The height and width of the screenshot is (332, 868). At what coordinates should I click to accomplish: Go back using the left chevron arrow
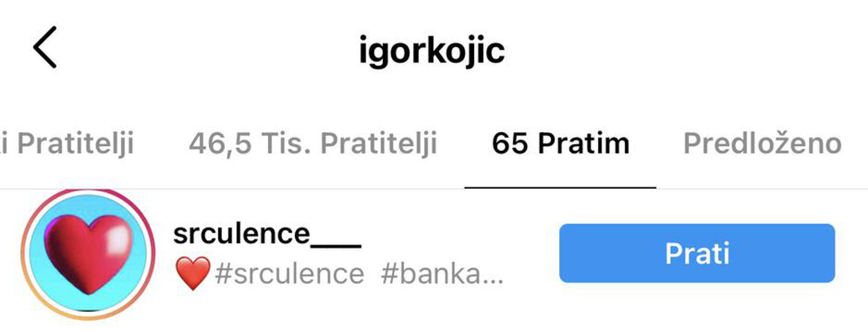[x=45, y=47]
